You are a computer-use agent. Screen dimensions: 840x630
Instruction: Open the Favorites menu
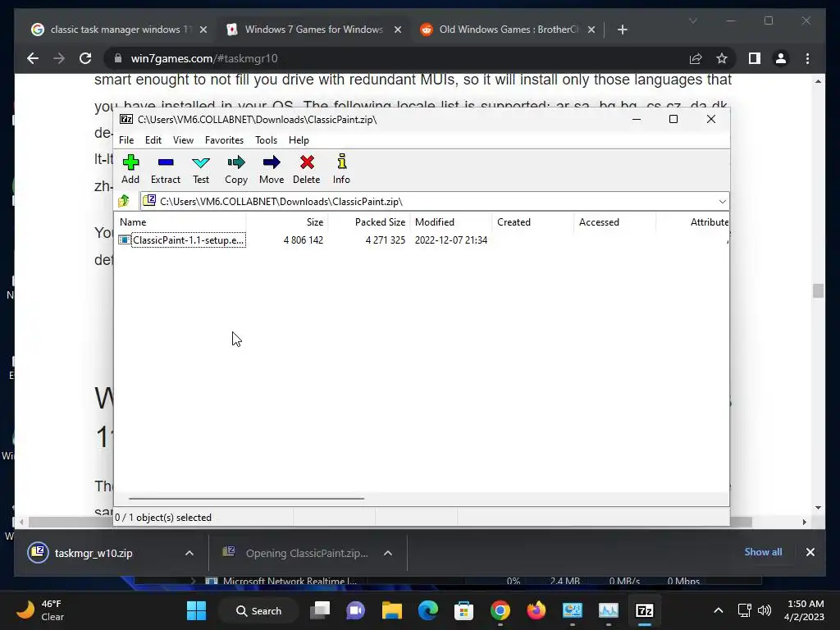tap(224, 139)
